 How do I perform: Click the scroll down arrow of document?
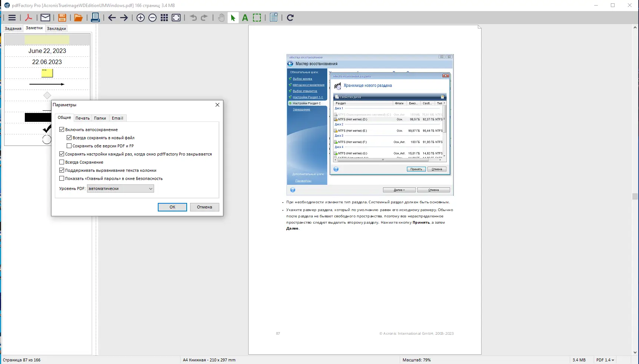635,353
